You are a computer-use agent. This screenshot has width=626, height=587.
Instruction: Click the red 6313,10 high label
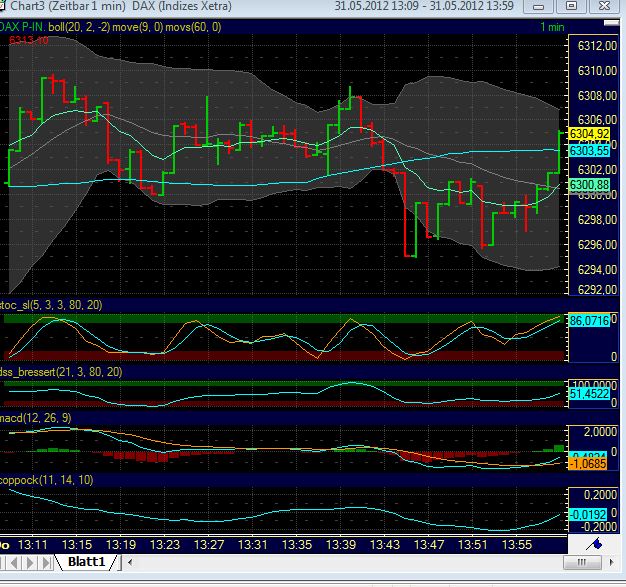click(x=29, y=40)
